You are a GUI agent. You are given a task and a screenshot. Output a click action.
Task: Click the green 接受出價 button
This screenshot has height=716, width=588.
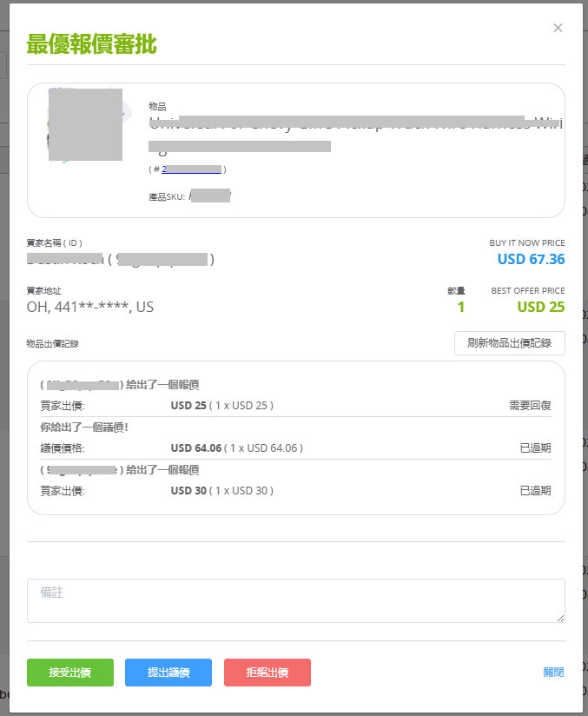[70, 673]
